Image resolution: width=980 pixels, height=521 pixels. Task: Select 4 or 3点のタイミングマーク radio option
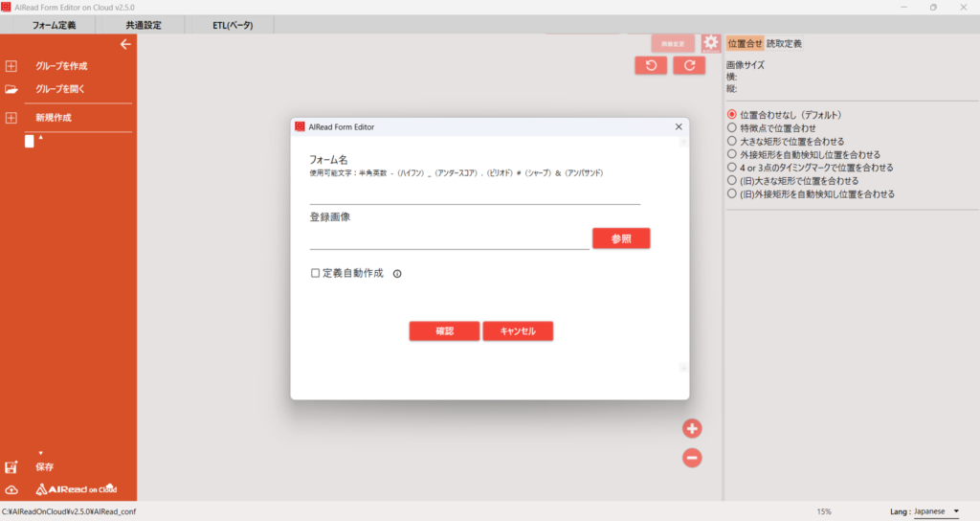[x=732, y=167]
